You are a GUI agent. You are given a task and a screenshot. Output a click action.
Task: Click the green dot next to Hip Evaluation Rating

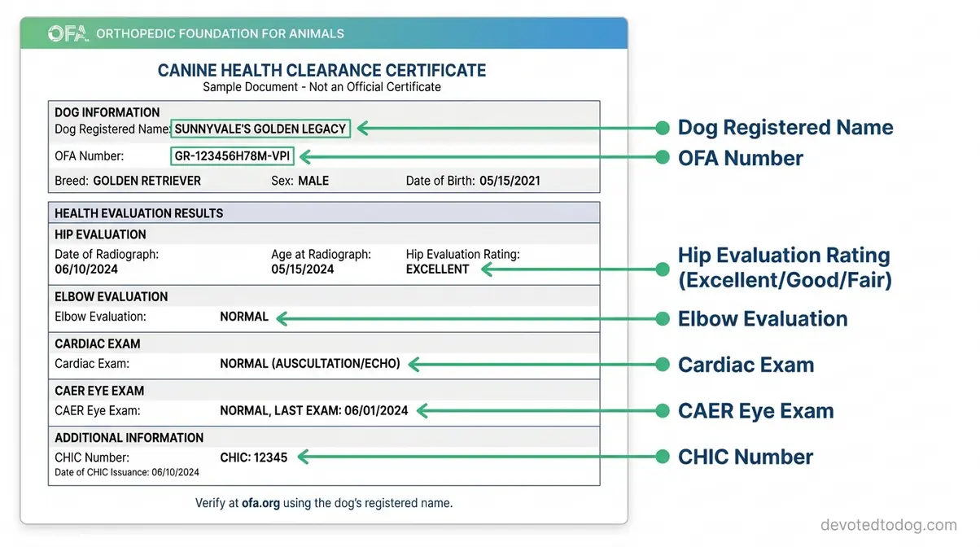[661, 270]
